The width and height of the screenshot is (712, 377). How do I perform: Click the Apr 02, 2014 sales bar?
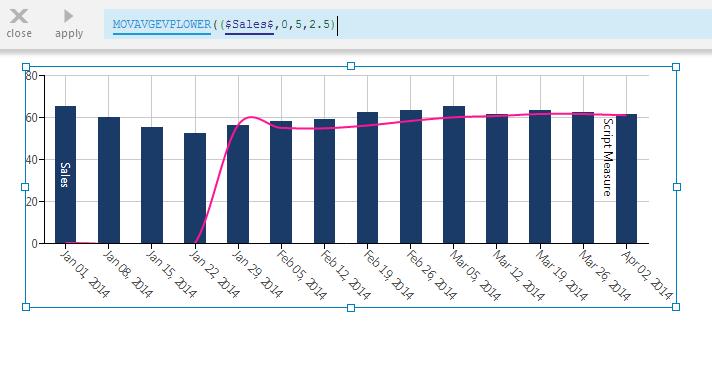[x=626, y=179]
